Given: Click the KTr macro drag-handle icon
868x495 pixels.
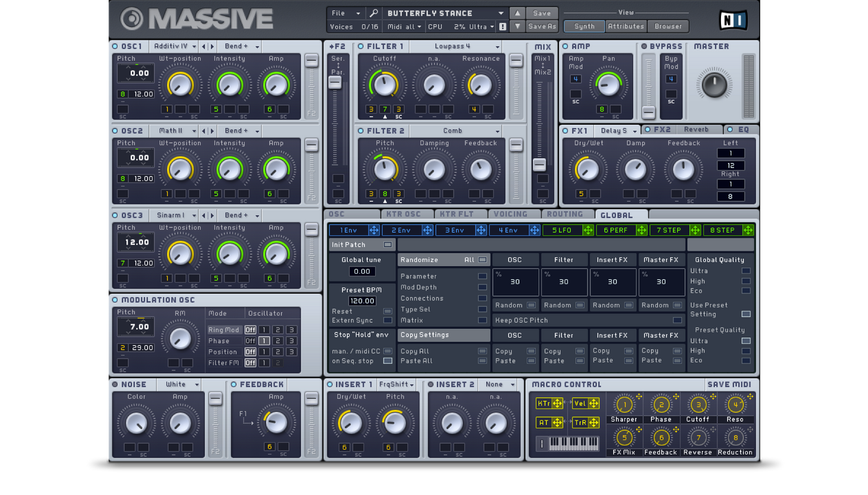Looking at the screenshot, I should 557,404.
